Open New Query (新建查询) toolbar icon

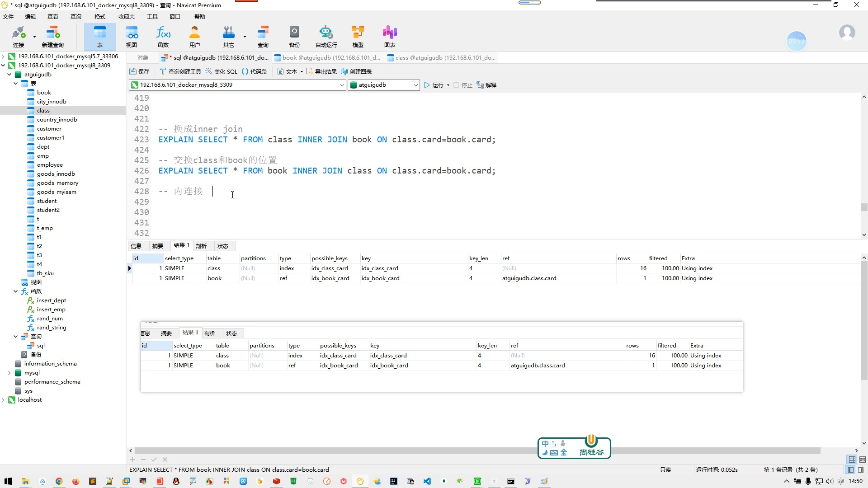tap(53, 36)
